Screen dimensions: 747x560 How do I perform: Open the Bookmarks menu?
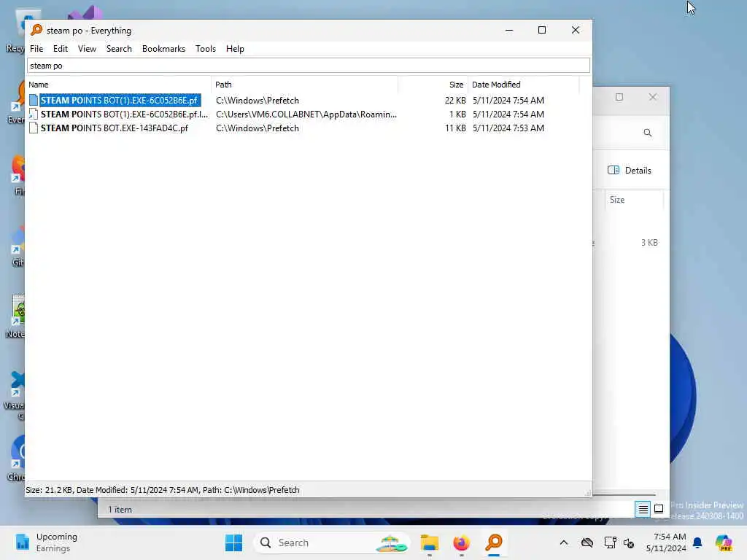pos(163,49)
